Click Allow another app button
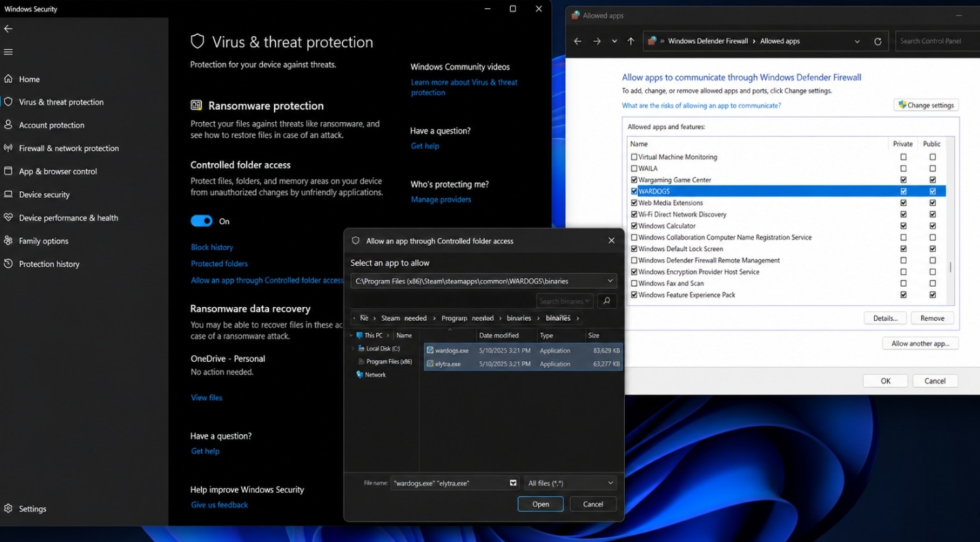Image resolution: width=980 pixels, height=542 pixels. (x=920, y=343)
